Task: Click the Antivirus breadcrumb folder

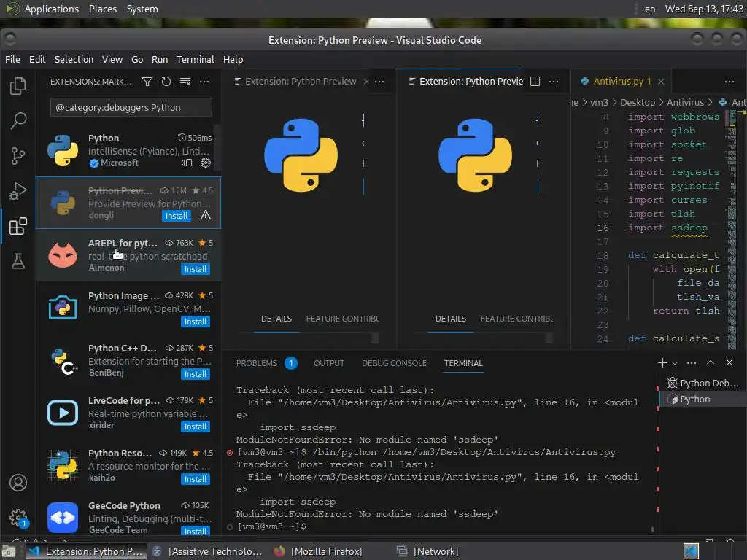Action: tap(685, 102)
